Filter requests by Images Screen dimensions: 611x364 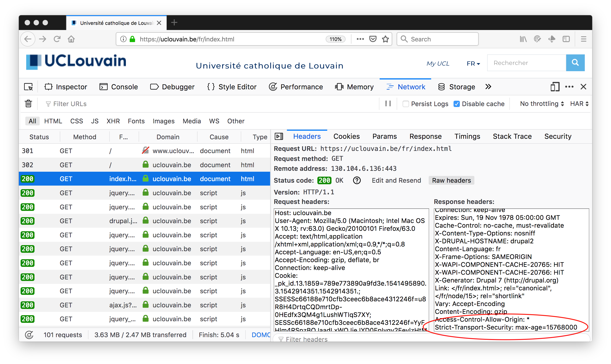[164, 121]
